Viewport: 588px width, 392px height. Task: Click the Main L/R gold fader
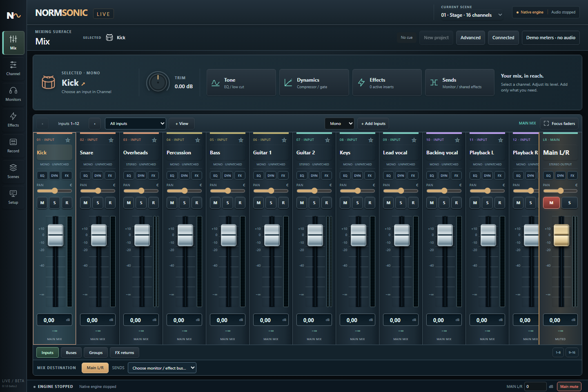tap(561, 235)
